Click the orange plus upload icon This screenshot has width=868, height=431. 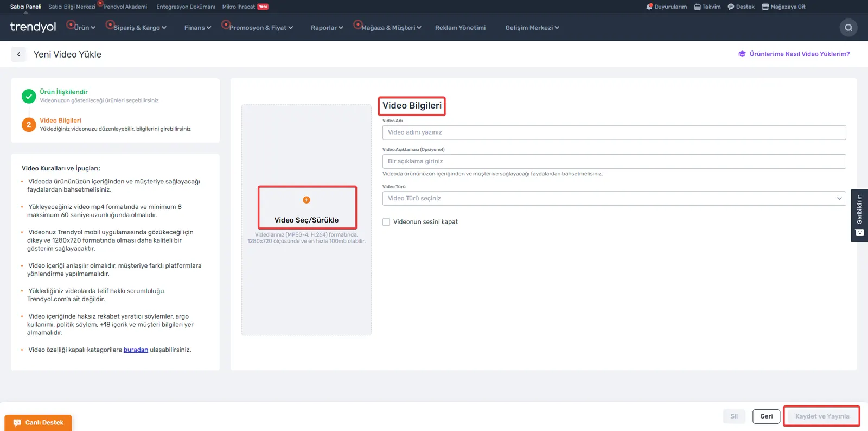(x=307, y=200)
